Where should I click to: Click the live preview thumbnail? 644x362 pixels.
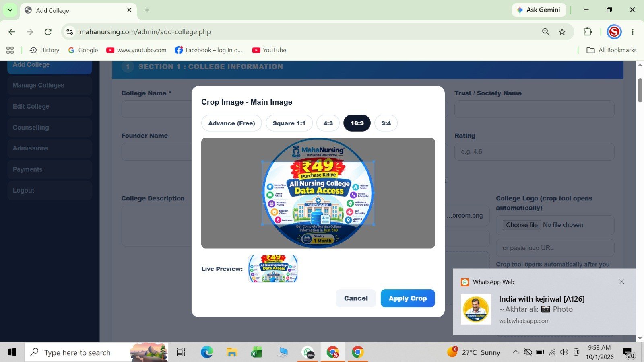pos(273,269)
